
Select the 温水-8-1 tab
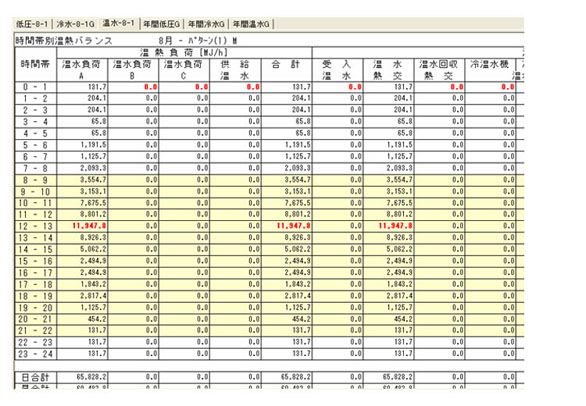coord(118,23)
